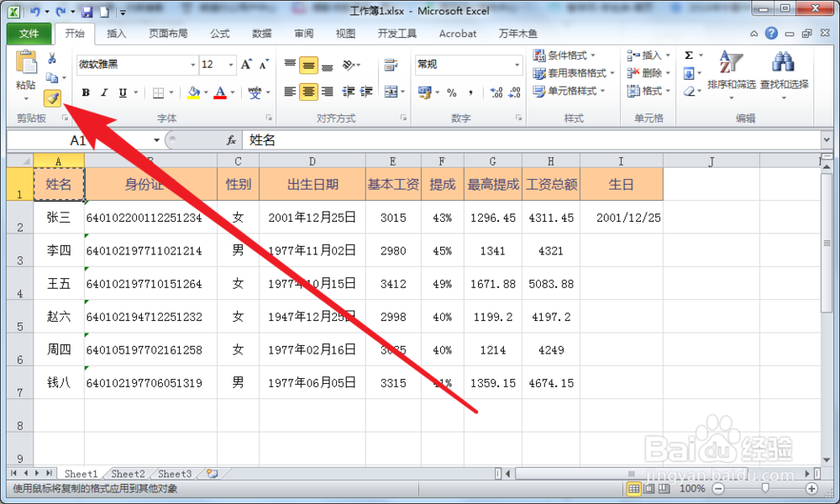Image resolution: width=840 pixels, height=504 pixels.
Task: Click the 格式 format cells button
Action: tap(648, 91)
